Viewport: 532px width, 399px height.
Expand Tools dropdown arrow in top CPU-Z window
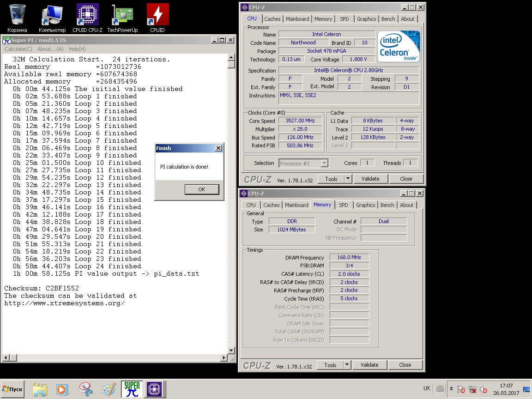click(x=348, y=179)
